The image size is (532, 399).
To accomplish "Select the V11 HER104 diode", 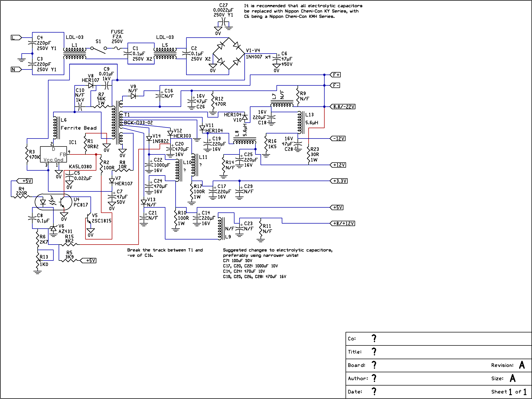I will pyautogui.click(x=202, y=128).
